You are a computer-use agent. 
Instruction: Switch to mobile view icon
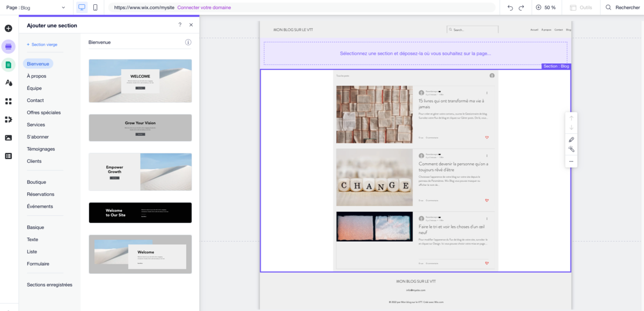pyautogui.click(x=95, y=8)
